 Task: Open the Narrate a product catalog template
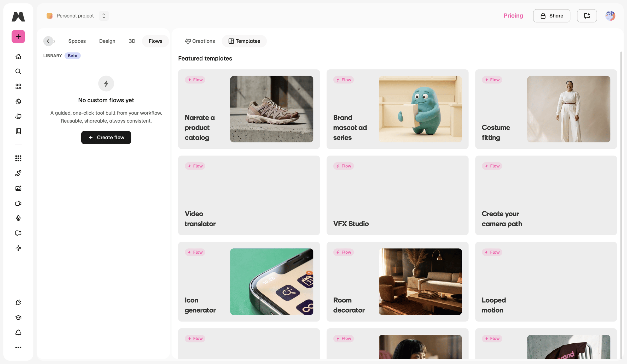249,109
